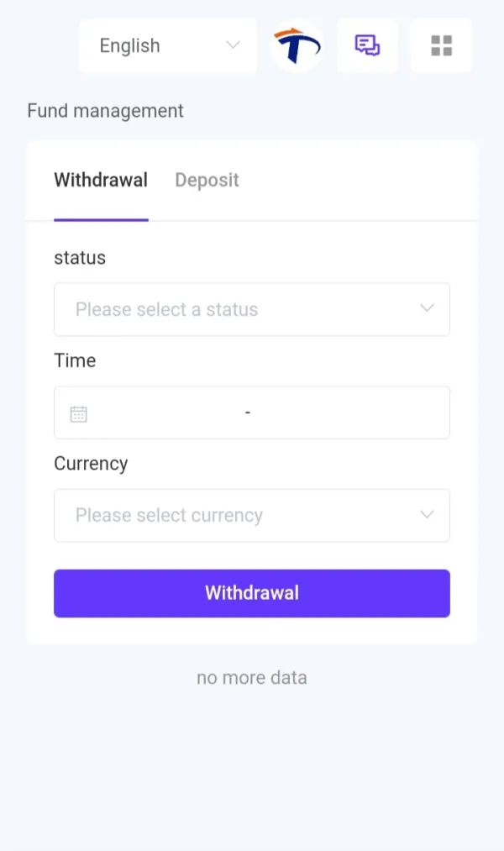This screenshot has width=504, height=851.
Task: Click the start date input in Time
Action: (168, 413)
